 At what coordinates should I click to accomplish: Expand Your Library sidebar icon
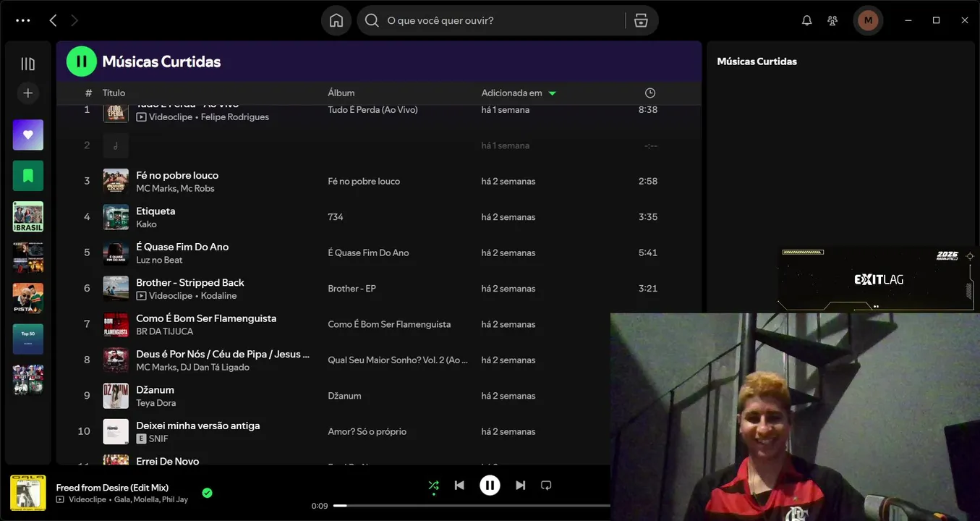[28, 64]
